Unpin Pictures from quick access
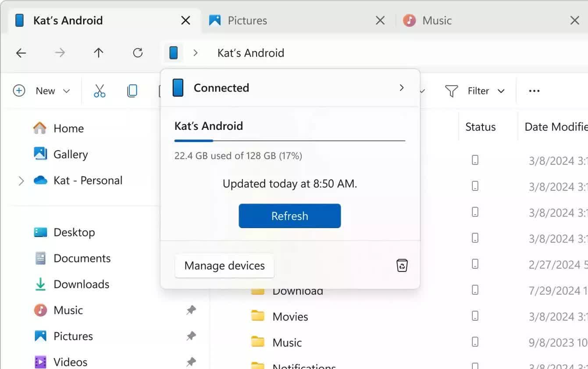 tap(191, 336)
